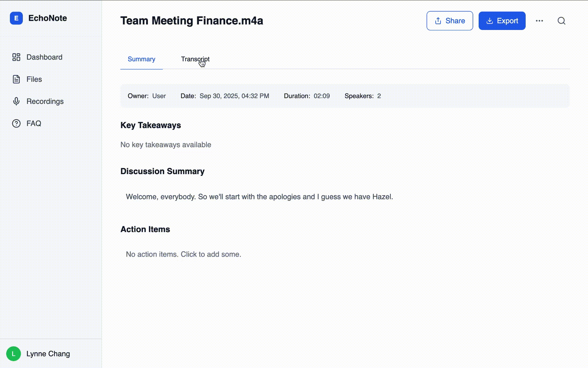Share the meeting file
The height and width of the screenshot is (368, 588).
(450, 21)
